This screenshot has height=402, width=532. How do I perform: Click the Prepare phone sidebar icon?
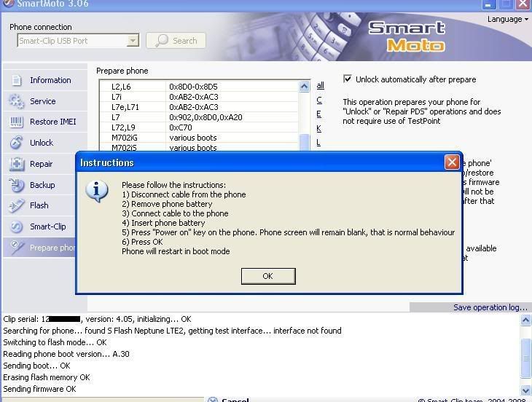(16, 248)
